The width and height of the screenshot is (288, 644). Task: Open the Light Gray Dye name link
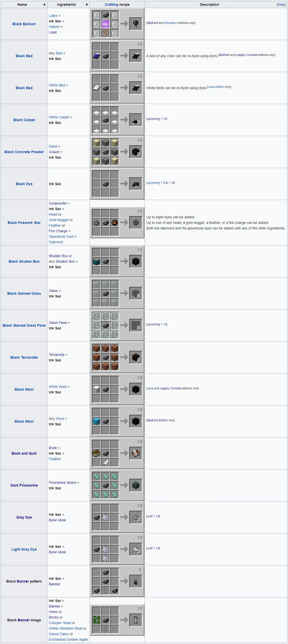pos(24,549)
